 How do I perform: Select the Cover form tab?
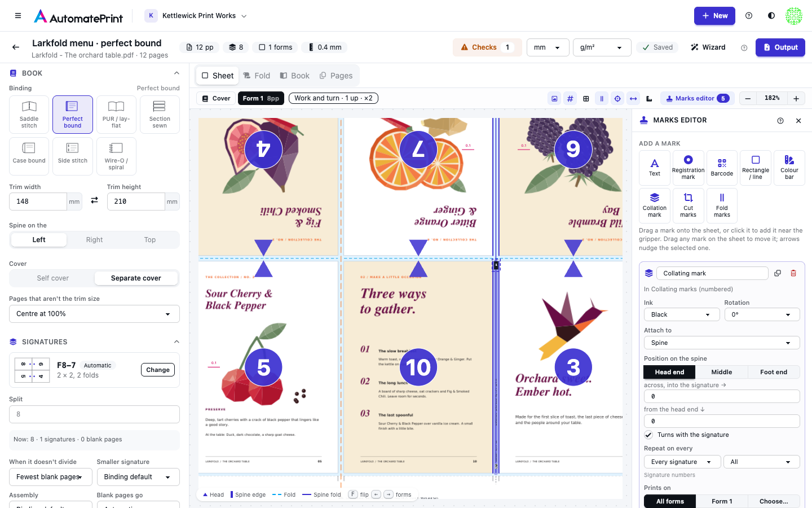click(216, 98)
